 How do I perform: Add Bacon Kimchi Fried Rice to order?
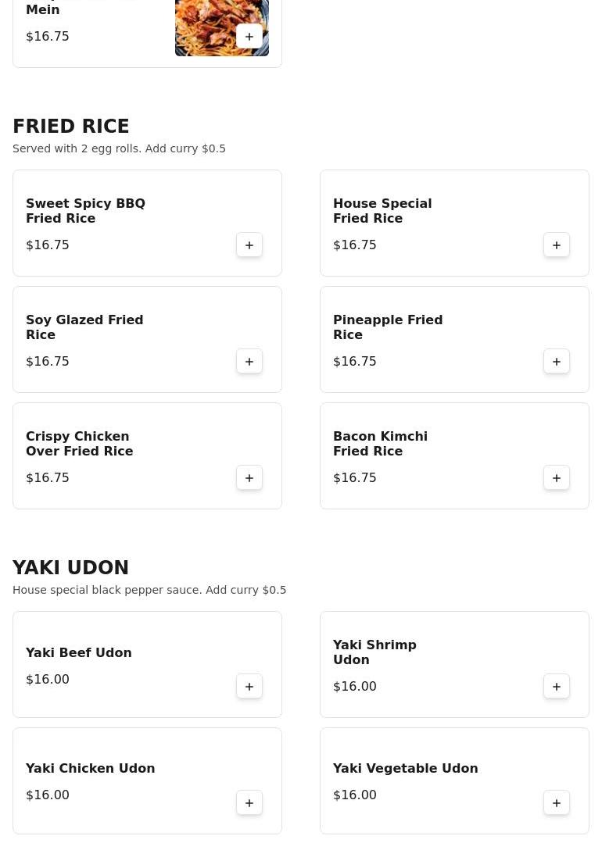[557, 478]
